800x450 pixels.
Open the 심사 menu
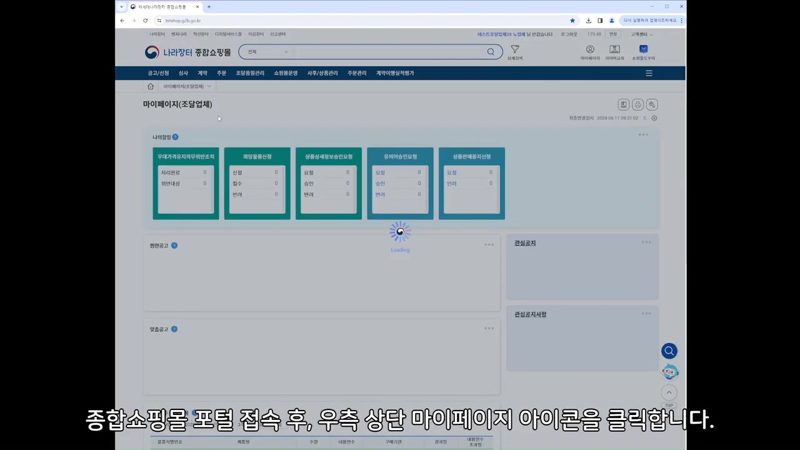[x=183, y=73]
